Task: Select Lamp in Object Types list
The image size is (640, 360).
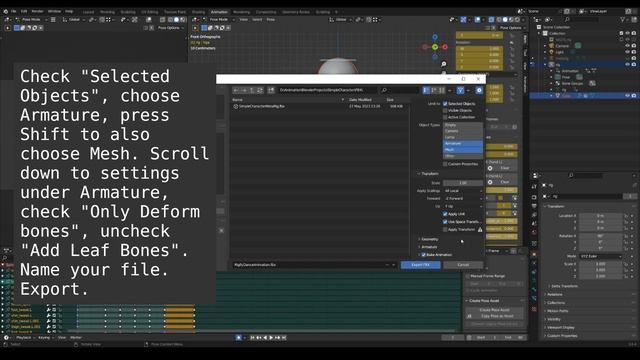Action: coord(463,137)
